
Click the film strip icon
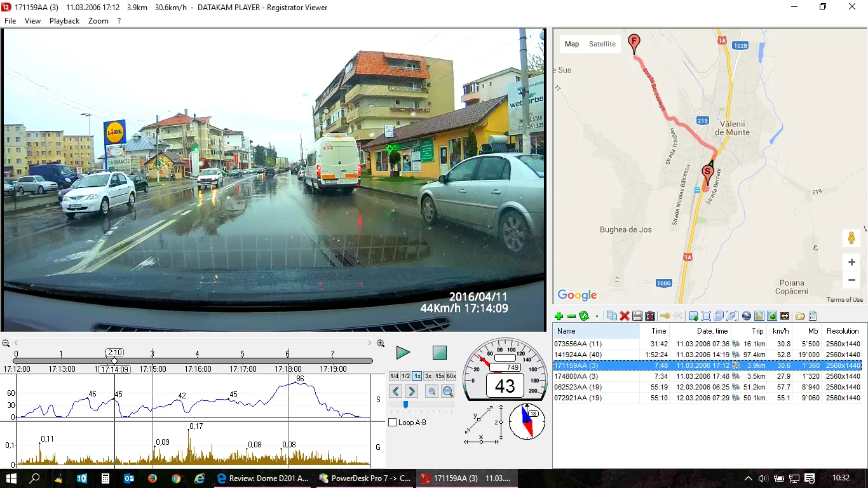[x=785, y=316]
